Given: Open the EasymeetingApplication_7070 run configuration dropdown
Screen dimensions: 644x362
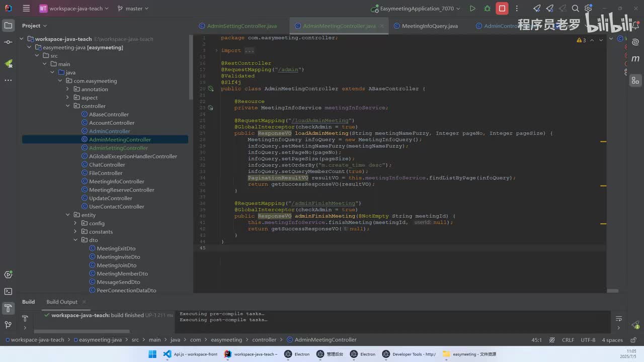Looking at the screenshot, I should [416, 9].
